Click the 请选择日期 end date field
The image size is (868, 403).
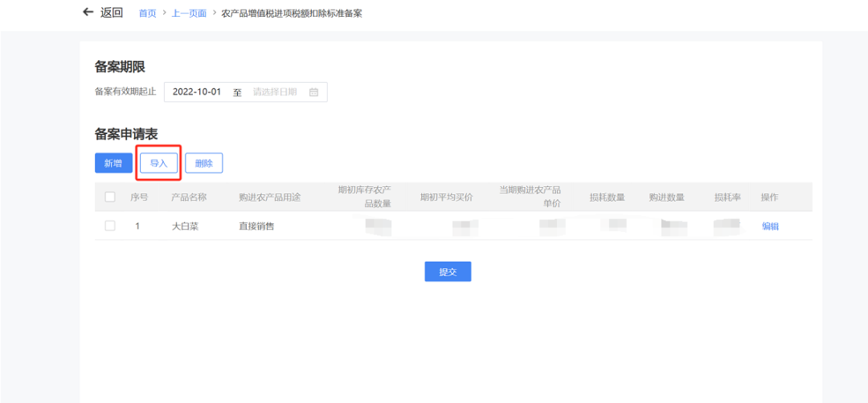coord(275,92)
